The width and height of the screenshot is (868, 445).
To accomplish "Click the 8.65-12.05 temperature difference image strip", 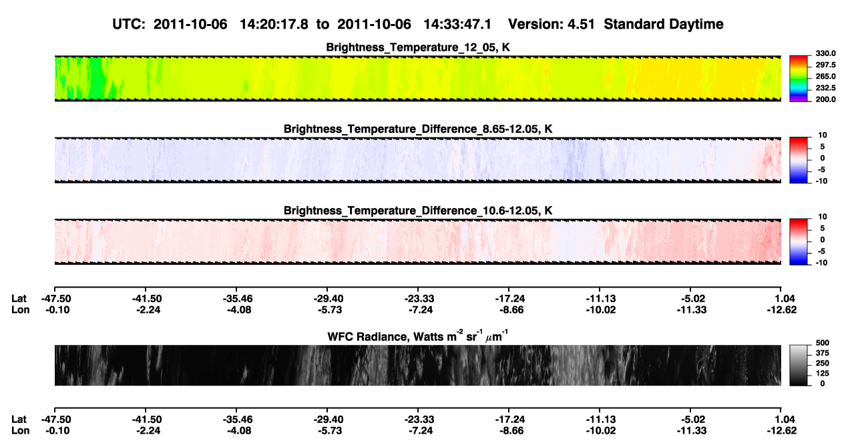I will pyautogui.click(x=417, y=159).
